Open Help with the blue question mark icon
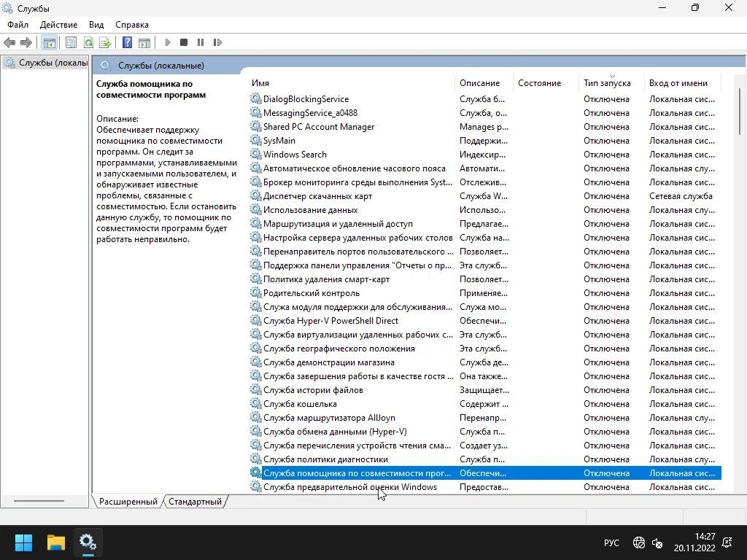747x560 pixels. (127, 43)
